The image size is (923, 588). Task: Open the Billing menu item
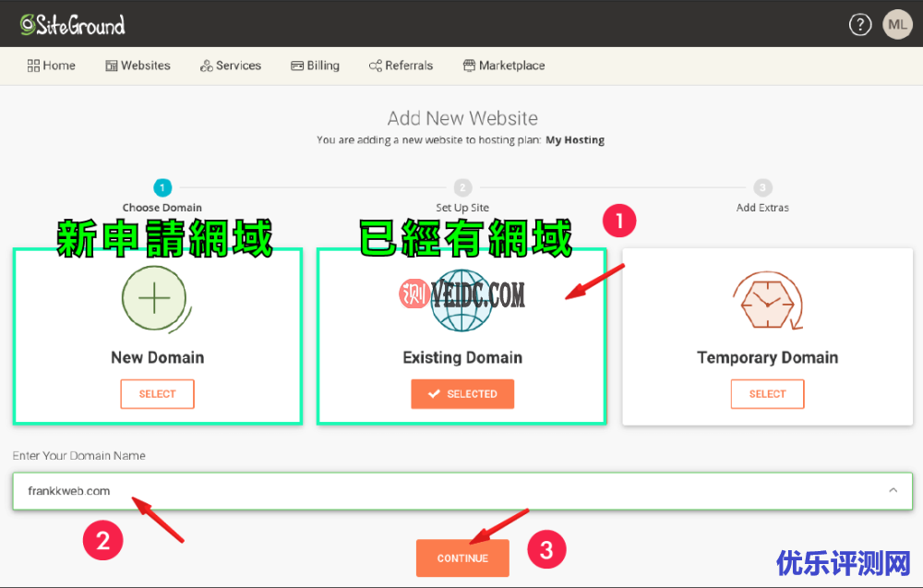(x=315, y=66)
